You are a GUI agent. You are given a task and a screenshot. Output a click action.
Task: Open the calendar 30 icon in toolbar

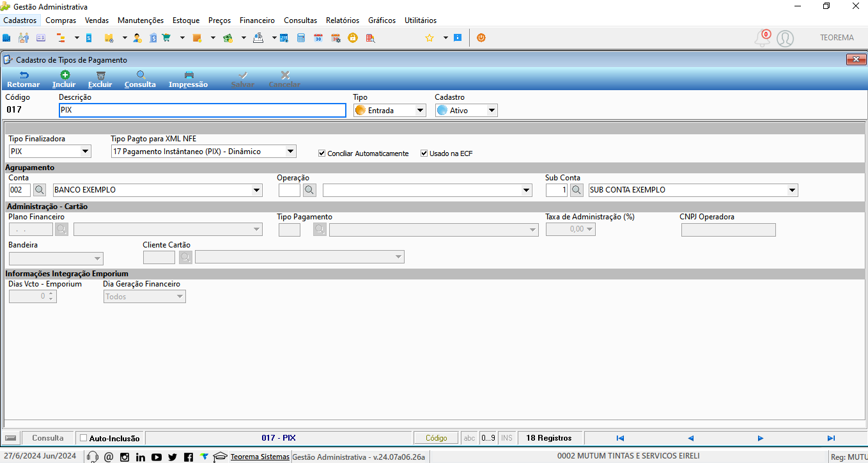318,38
